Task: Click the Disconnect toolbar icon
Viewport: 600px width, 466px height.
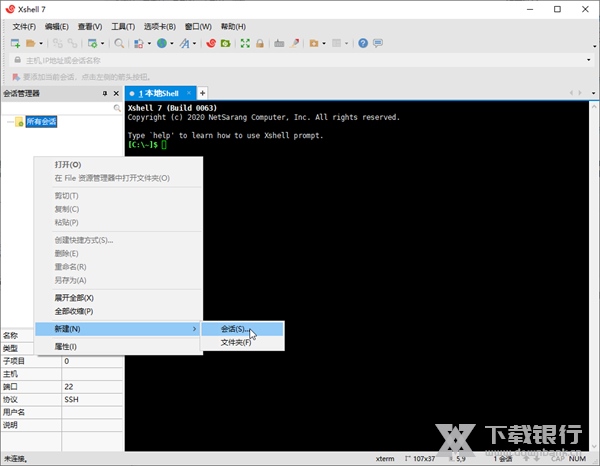Action: [x=72, y=43]
